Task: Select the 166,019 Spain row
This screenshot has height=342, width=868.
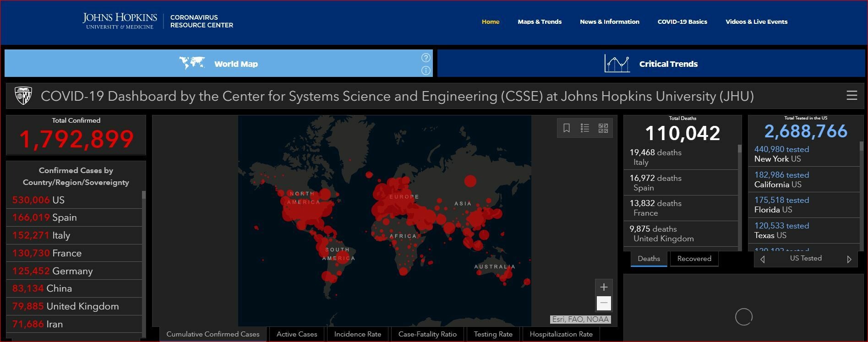Action: 74,217
